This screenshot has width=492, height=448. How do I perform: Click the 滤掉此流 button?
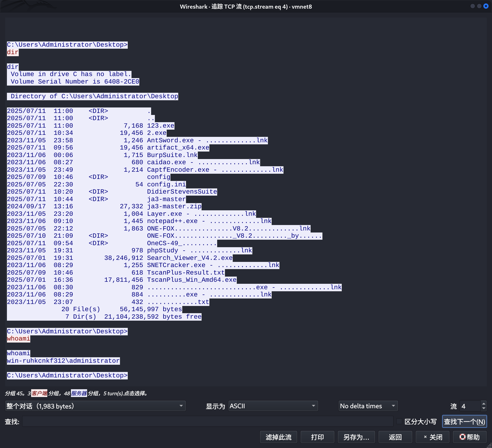pos(279,437)
